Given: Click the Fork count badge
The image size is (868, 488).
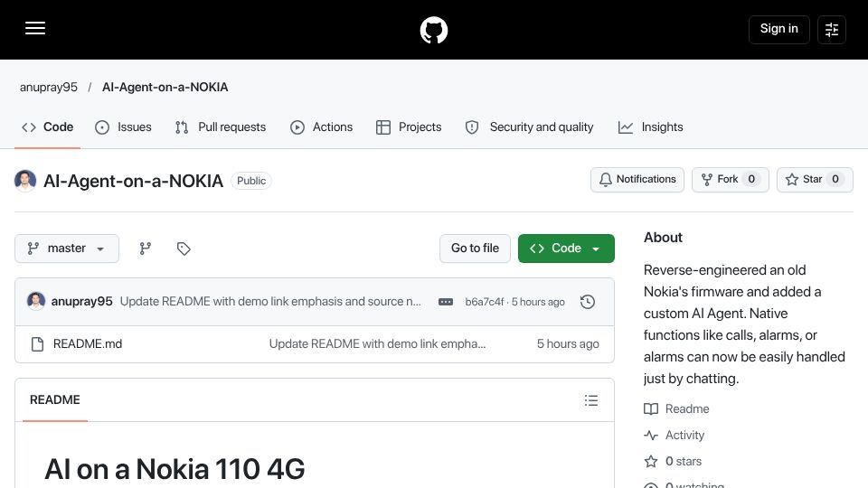Looking at the screenshot, I should 751,179.
